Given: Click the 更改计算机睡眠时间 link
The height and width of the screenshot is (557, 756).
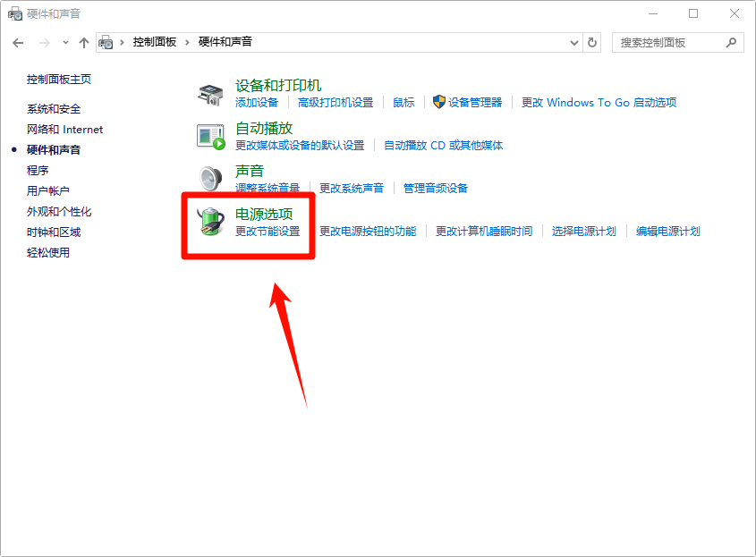Looking at the screenshot, I should 484,231.
